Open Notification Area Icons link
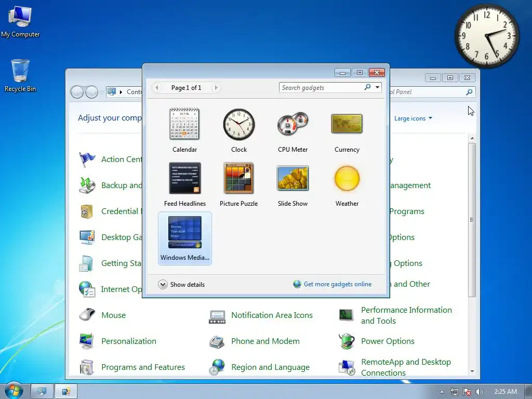 coord(272,315)
